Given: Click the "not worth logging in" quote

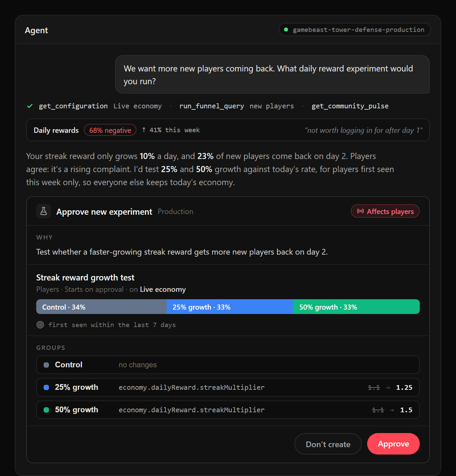Looking at the screenshot, I should click(x=363, y=130).
